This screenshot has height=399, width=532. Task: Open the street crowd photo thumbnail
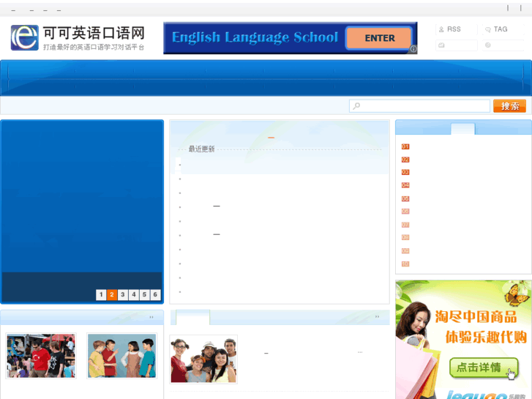pyautogui.click(x=41, y=356)
